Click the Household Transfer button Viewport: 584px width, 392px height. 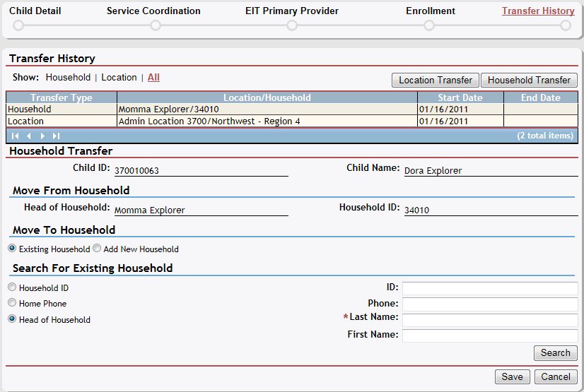pyautogui.click(x=529, y=81)
